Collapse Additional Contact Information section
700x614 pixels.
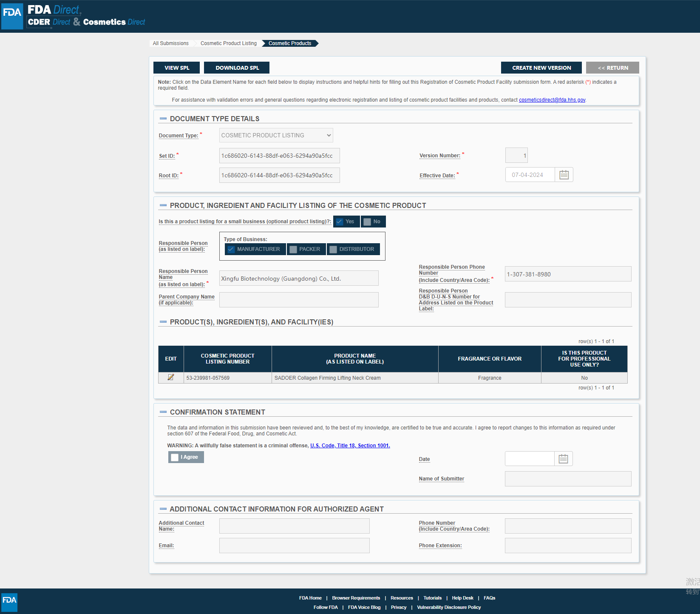tap(163, 509)
